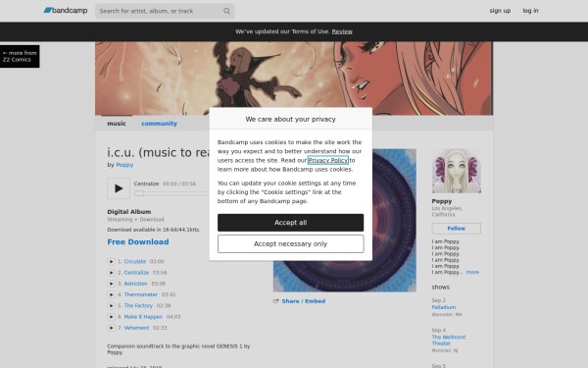Play track 4 Thermometer
Image resolution: width=588 pixels, height=368 pixels.
pyautogui.click(x=112, y=294)
